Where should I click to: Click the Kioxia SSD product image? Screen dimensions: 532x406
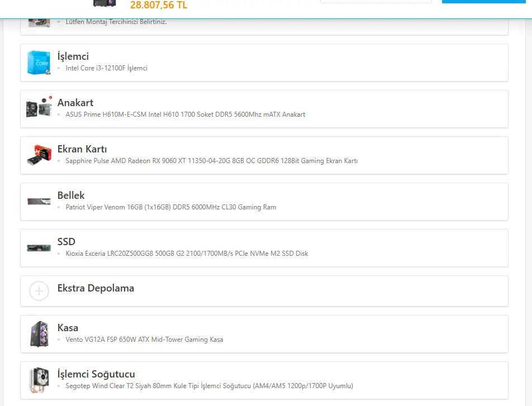[39, 248]
